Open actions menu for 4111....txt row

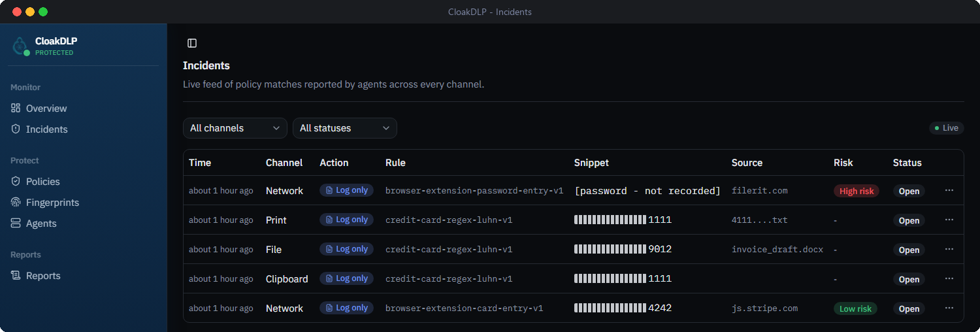949,220
